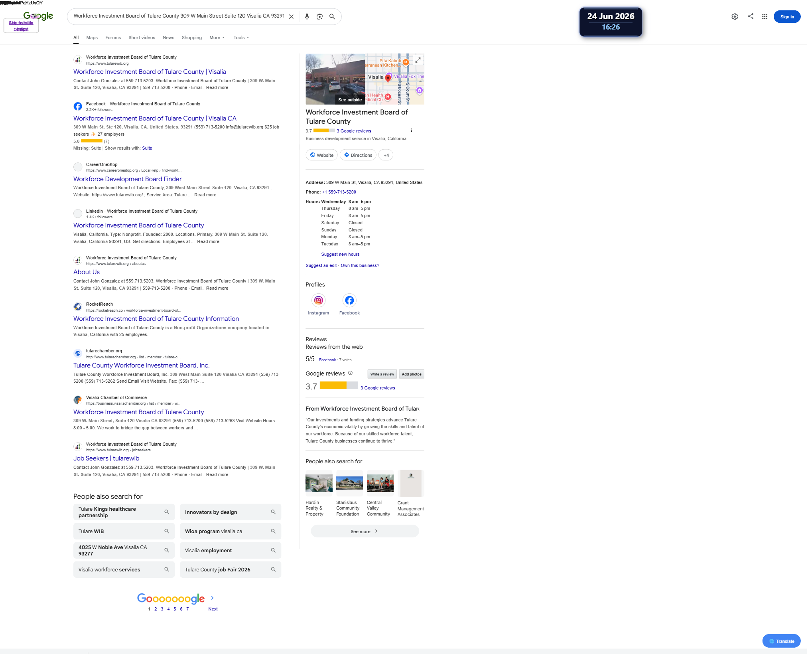Open the Facebook profile icon
This screenshot has height=654, width=812.
pyautogui.click(x=349, y=300)
